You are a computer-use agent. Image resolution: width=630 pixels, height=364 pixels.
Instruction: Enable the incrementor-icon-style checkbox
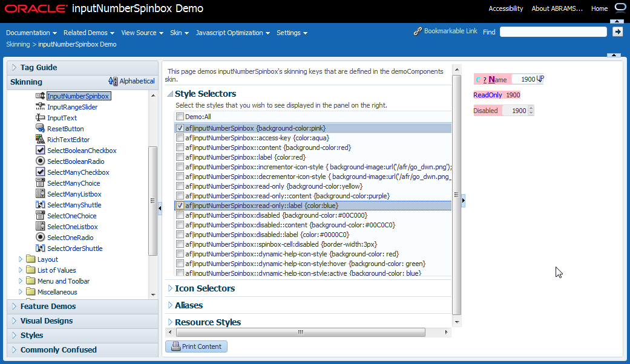coord(180,166)
